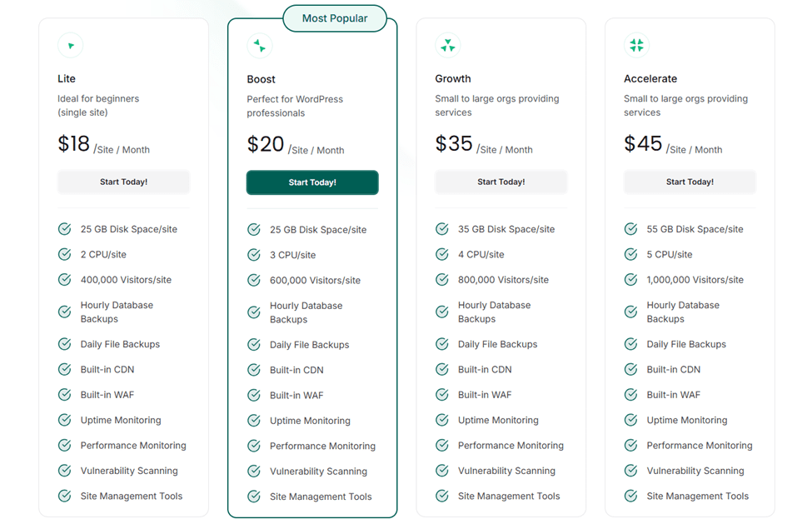
Task: Click the checkmark beside Boost's 600,000 Visitors/site
Action: coord(253,280)
